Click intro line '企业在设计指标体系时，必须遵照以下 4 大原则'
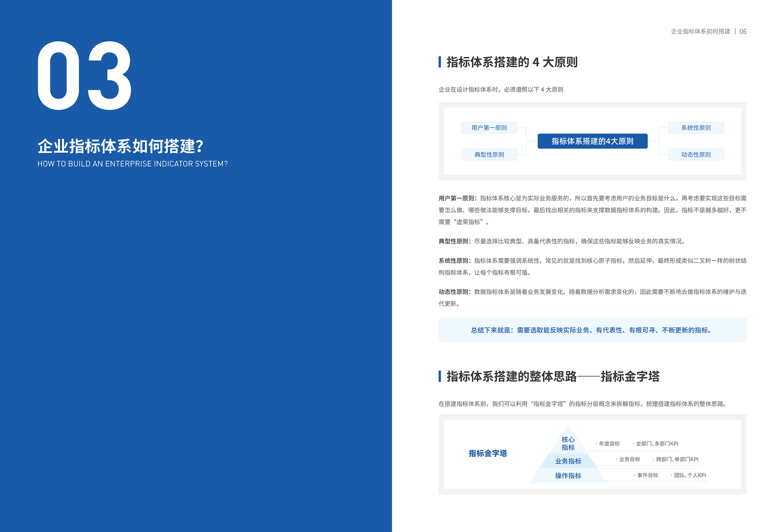The width and height of the screenshot is (784, 532). pos(501,90)
